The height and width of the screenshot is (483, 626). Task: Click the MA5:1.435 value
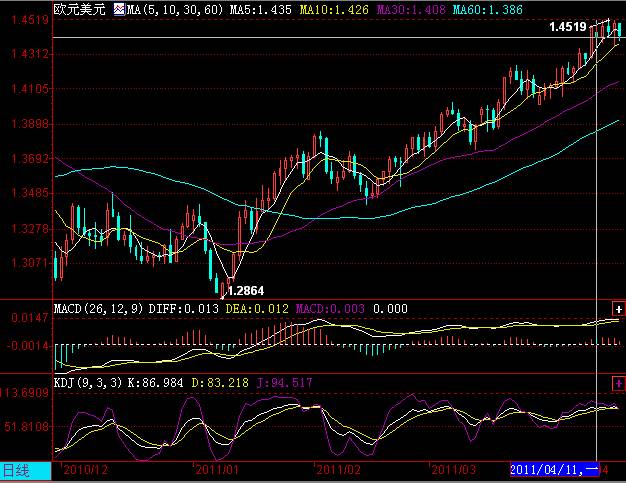point(260,10)
